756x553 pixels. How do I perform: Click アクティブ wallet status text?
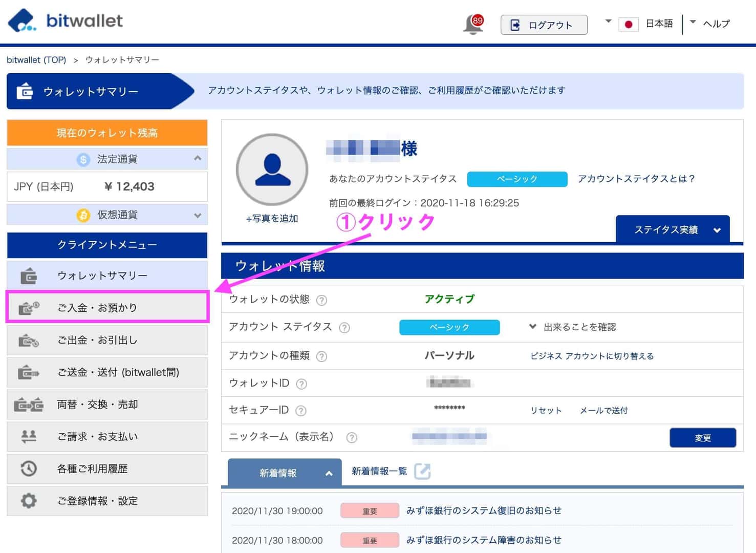pyautogui.click(x=449, y=299)
